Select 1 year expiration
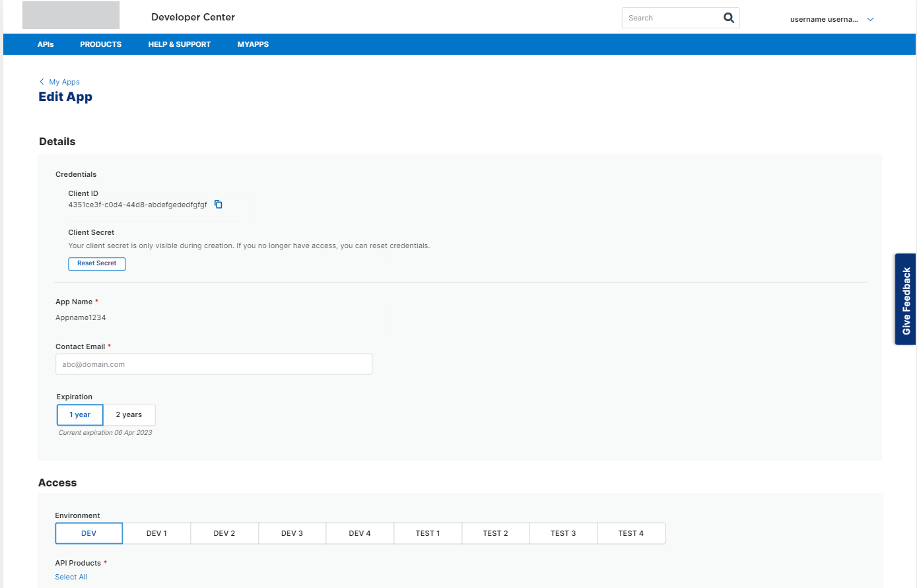Screen dimensions: 917x588 (x=80, y=415)
